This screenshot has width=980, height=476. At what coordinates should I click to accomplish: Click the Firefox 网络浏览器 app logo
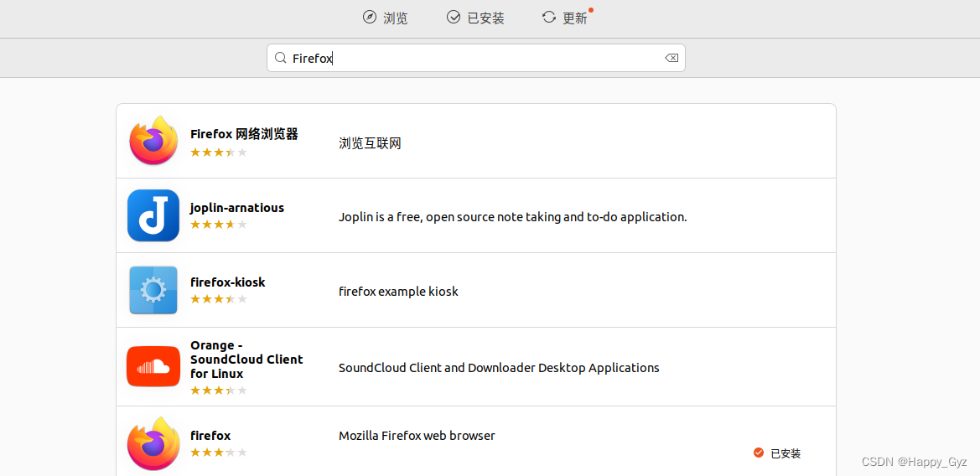pyautogui.click(x=153, y=141)
